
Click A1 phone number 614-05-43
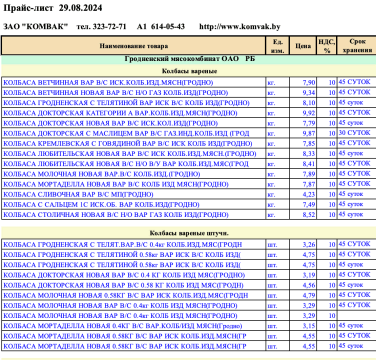click(168, 27)
